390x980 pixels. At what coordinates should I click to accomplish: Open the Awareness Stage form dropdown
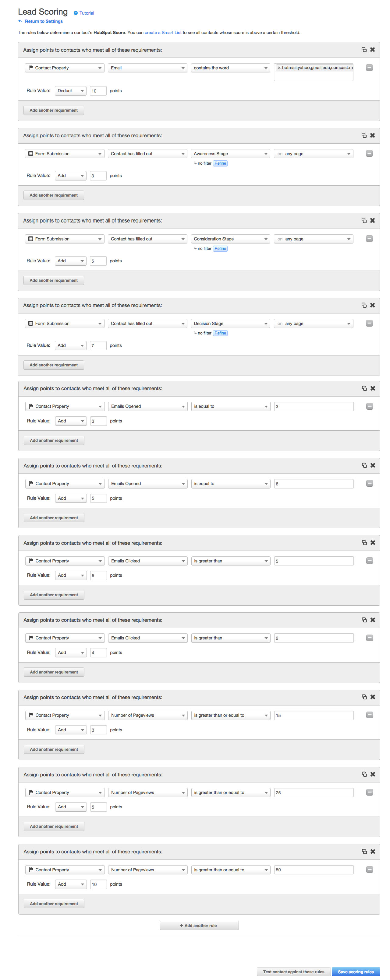point(230,154)
